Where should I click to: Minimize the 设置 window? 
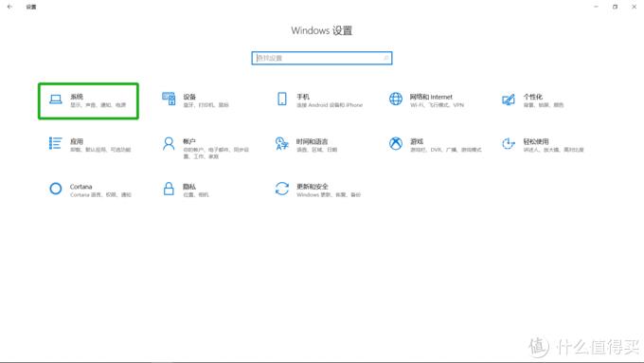[596, 7]
